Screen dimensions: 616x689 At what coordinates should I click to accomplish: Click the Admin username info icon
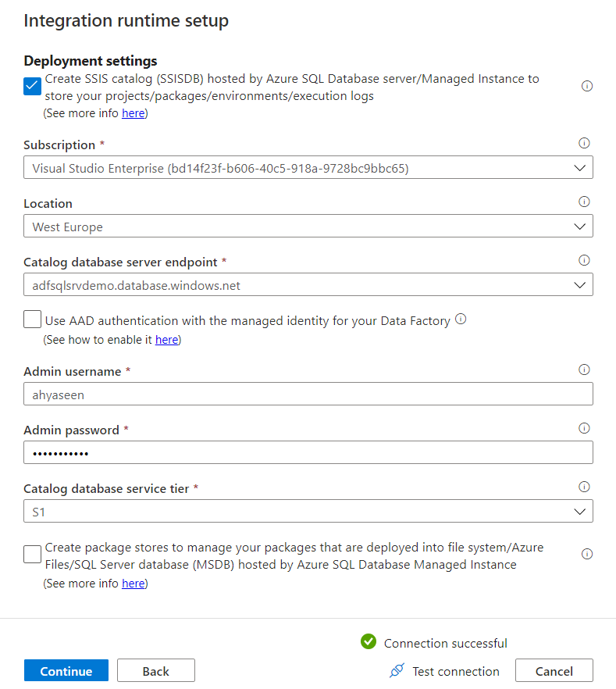(x=584, y=369)
